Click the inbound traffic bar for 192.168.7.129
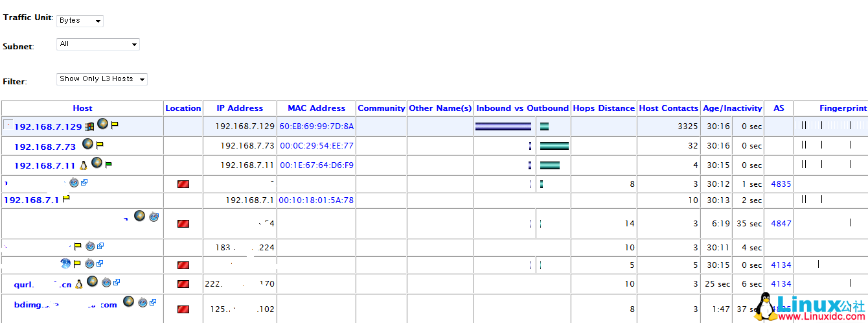Screen dimensions: 868x323 (x=503, y=126)
